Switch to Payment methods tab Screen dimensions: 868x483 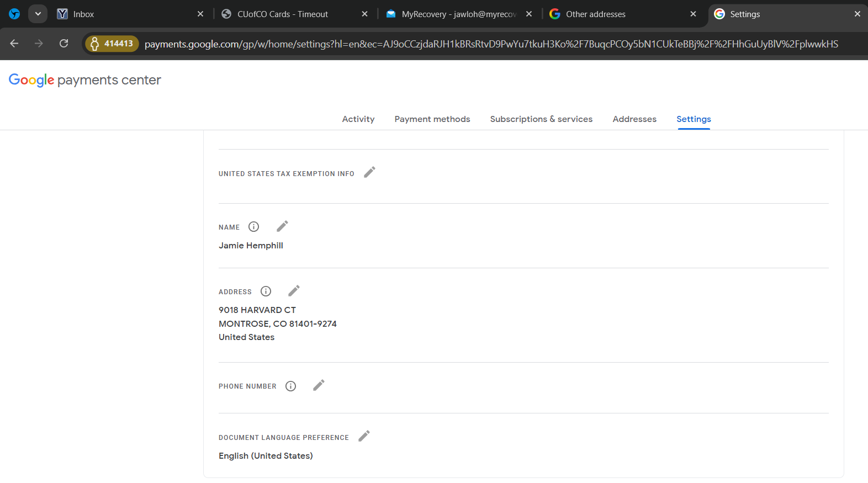tap(432, 119)
